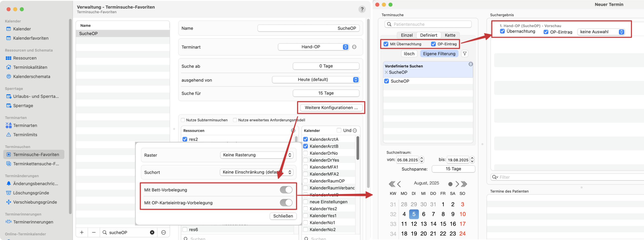Switch to the Definiert tab
Screen dimensions: 644x240
(428, 35)
